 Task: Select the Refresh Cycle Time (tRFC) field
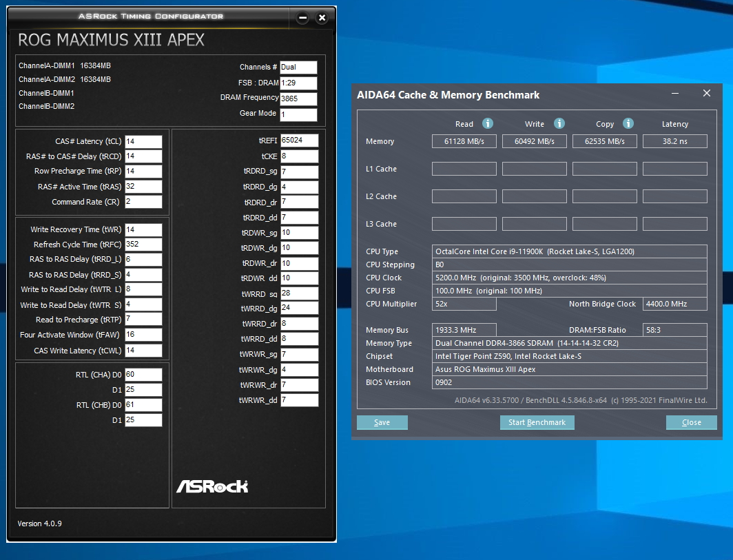[x=143, y=245]
